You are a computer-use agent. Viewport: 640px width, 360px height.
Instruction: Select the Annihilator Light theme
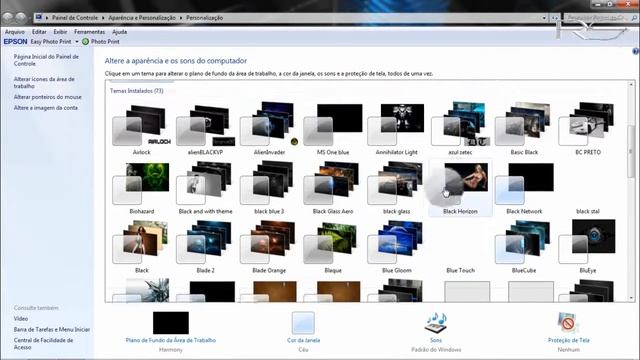coord(396,130)
